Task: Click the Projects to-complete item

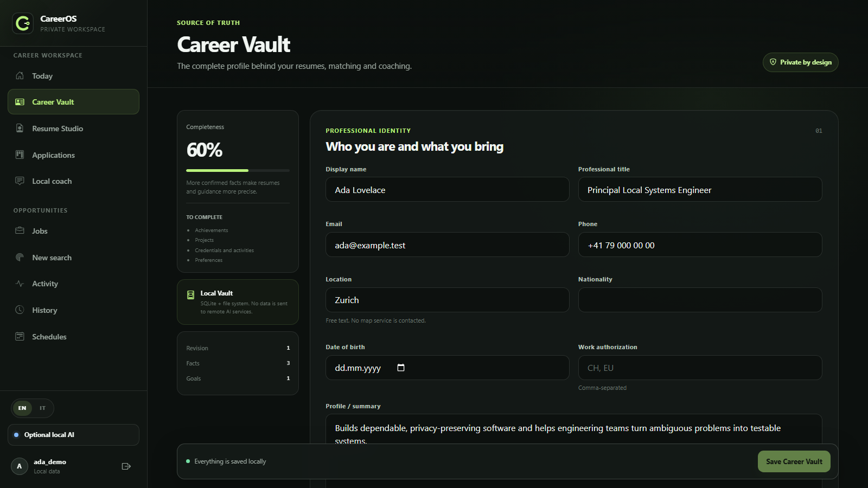Action: (x=205, y=240)
